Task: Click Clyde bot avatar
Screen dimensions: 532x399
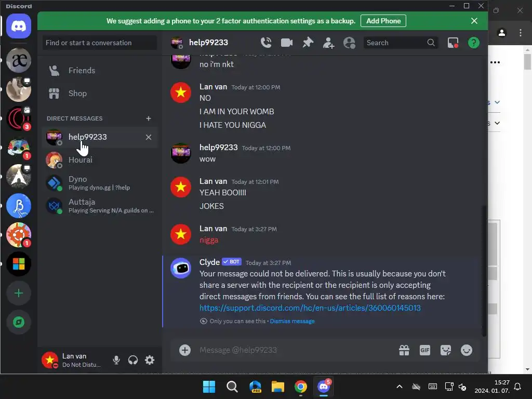Action: point(180,268)
